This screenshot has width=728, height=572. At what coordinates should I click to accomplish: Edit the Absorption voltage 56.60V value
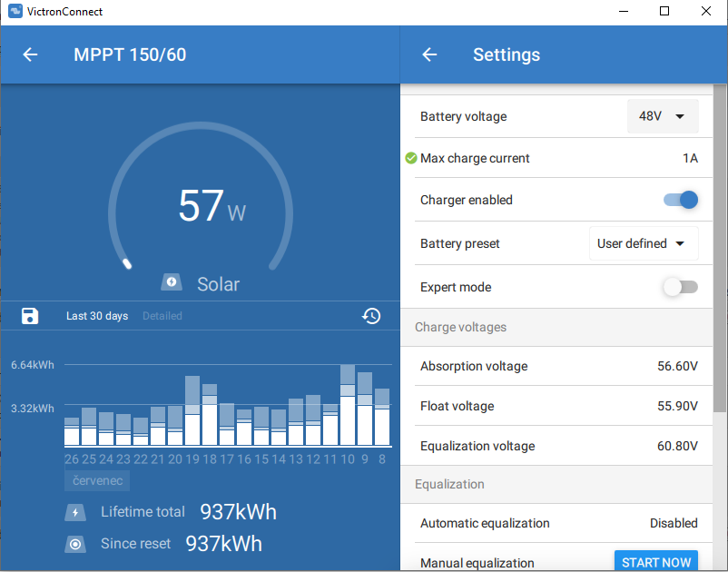click(676, 366)
